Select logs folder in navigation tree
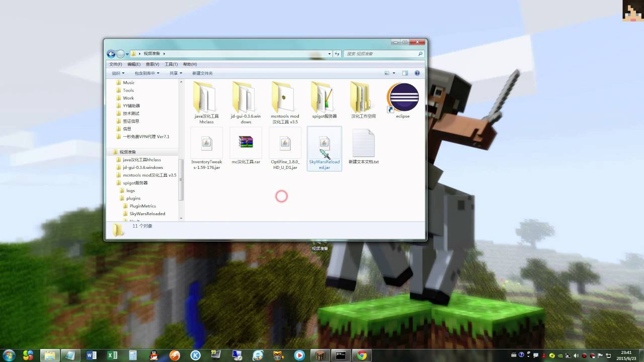This screenshot has height=362, width=644. click(130, 191)
